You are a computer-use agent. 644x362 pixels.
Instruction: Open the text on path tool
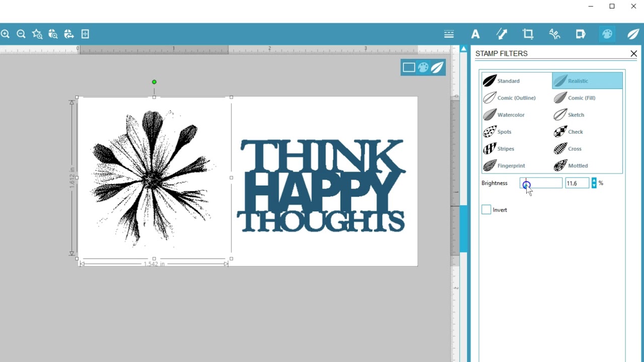click(x=554, y=34)
